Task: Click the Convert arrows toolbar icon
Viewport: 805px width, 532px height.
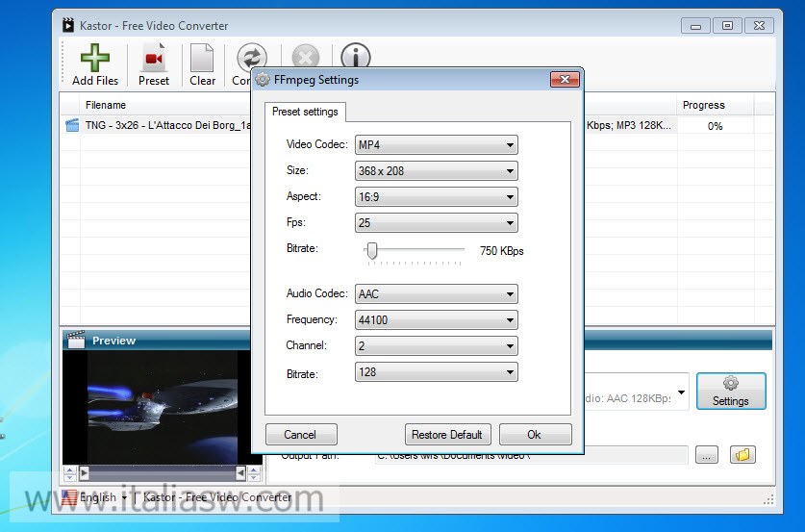Action: (252, 57)
